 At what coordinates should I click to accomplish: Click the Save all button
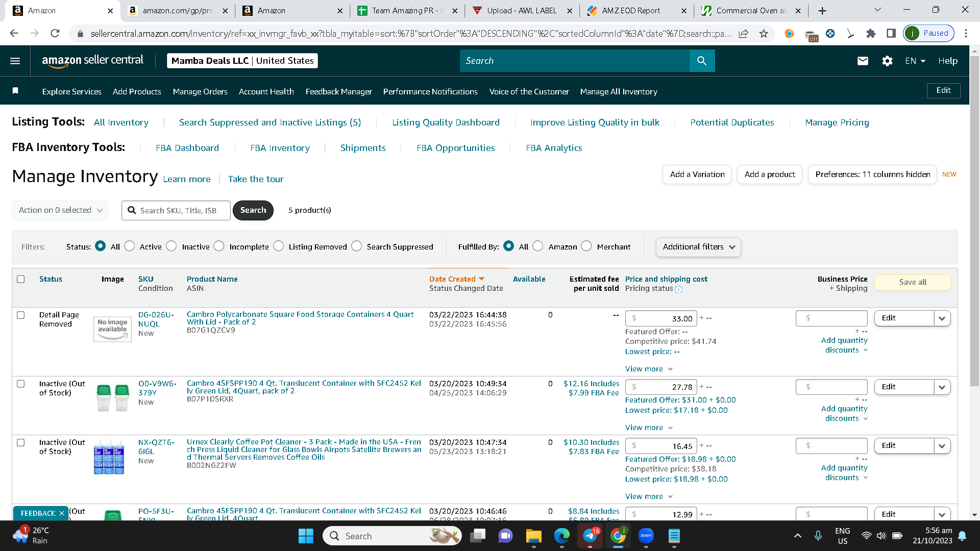click(913, 282)
